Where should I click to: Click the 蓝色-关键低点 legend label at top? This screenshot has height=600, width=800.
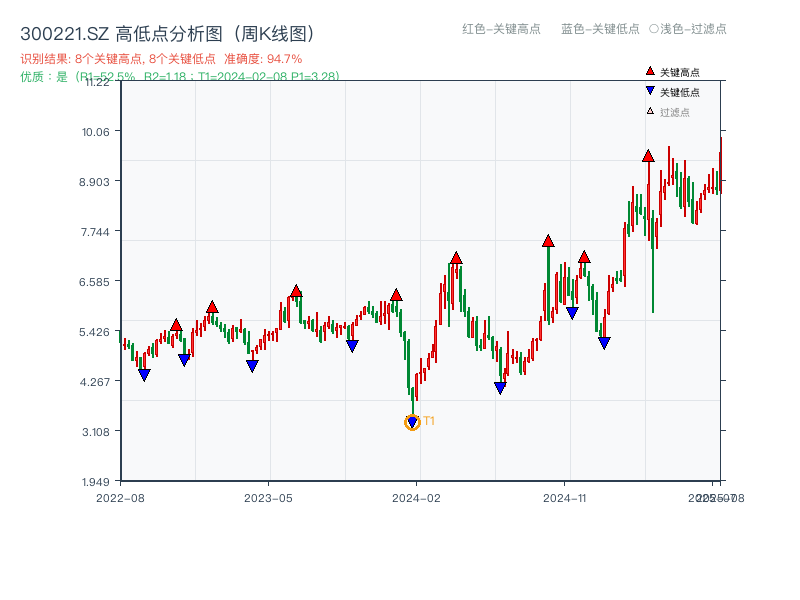point(600,29)
